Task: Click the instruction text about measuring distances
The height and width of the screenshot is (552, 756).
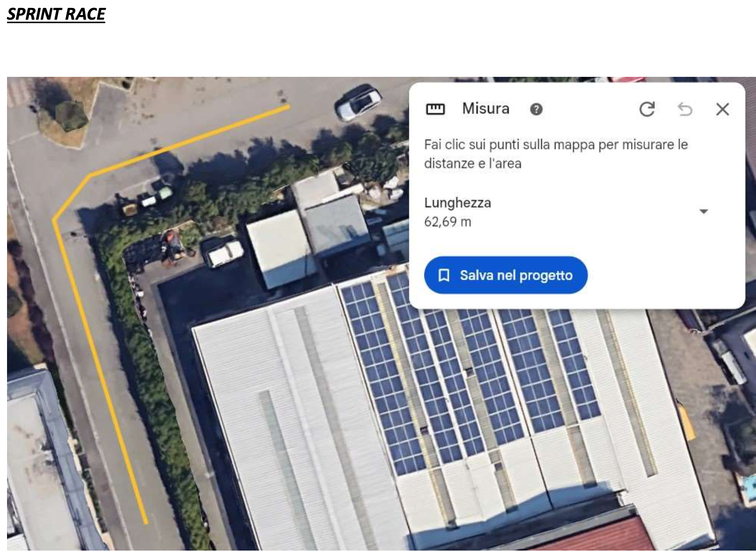Action: click(556, 154)
